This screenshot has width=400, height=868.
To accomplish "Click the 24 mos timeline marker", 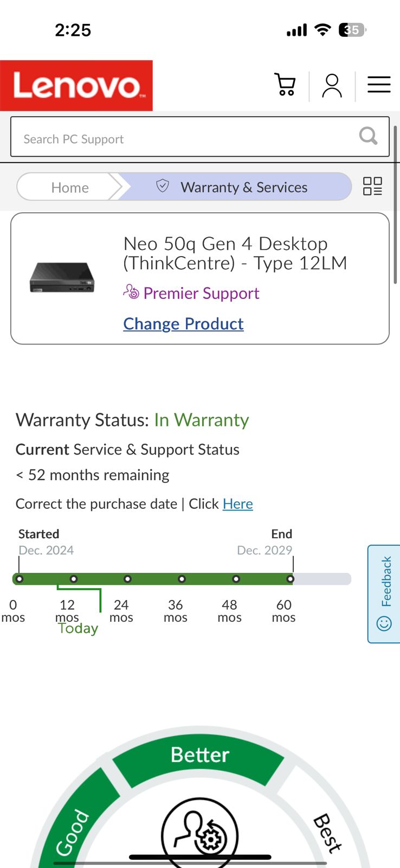I will 127,579.
